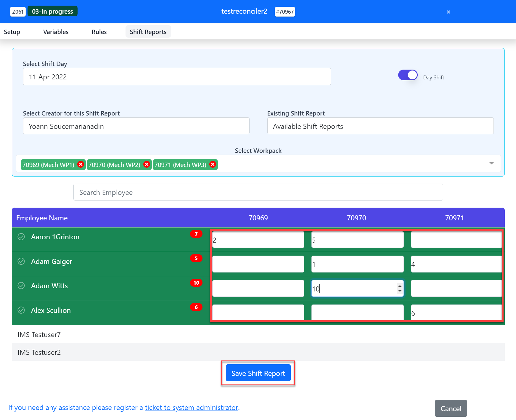
Task: Go to the Rules tab
Action: (x=99, y=32)
